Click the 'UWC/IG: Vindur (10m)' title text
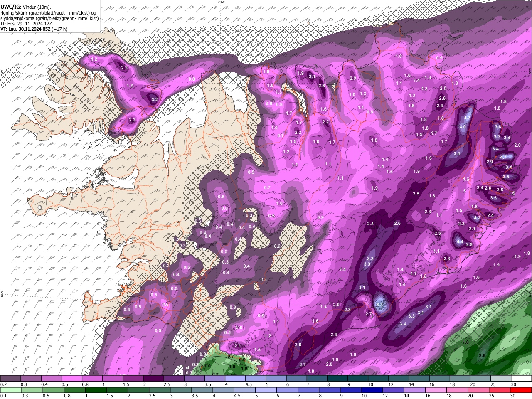 (26, 7)
